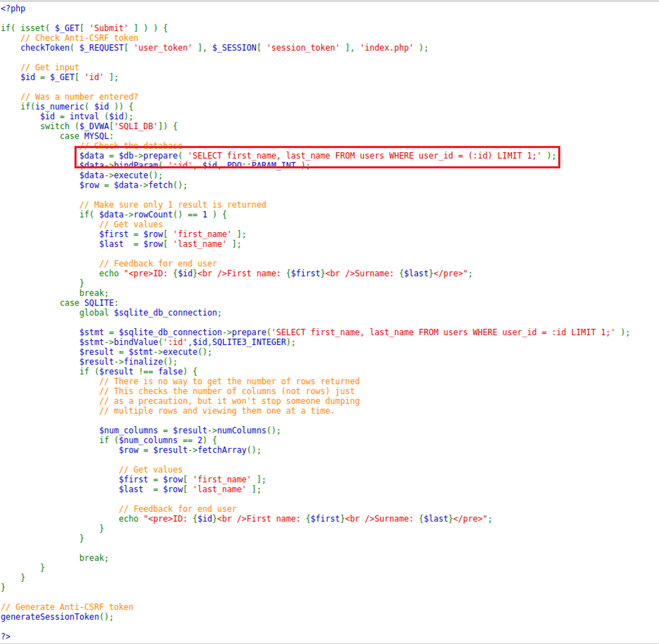Click the rowCount() == 1 condition

(x=153, y=214)
